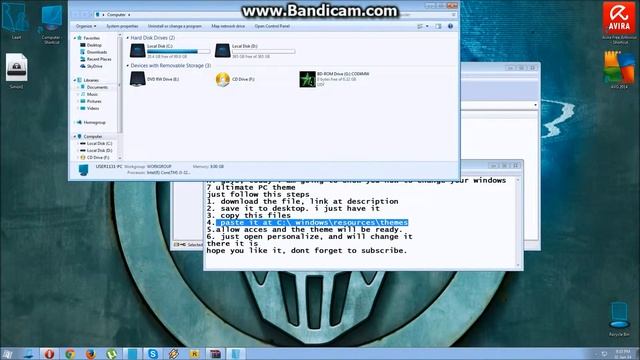The width and height of the screenshot is (640, 360).
Task: Click Map network drive
Action: click(228, 26)
